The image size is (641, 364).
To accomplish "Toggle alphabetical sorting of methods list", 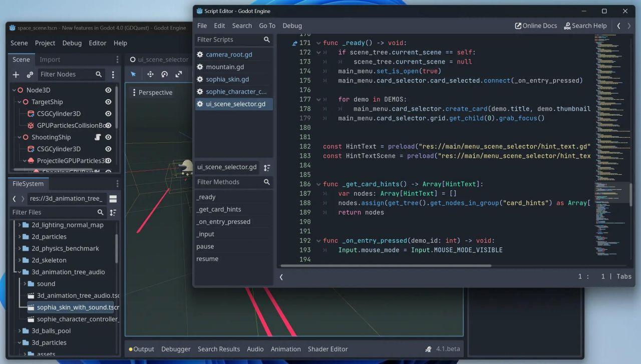I will (x=267, y=168).
